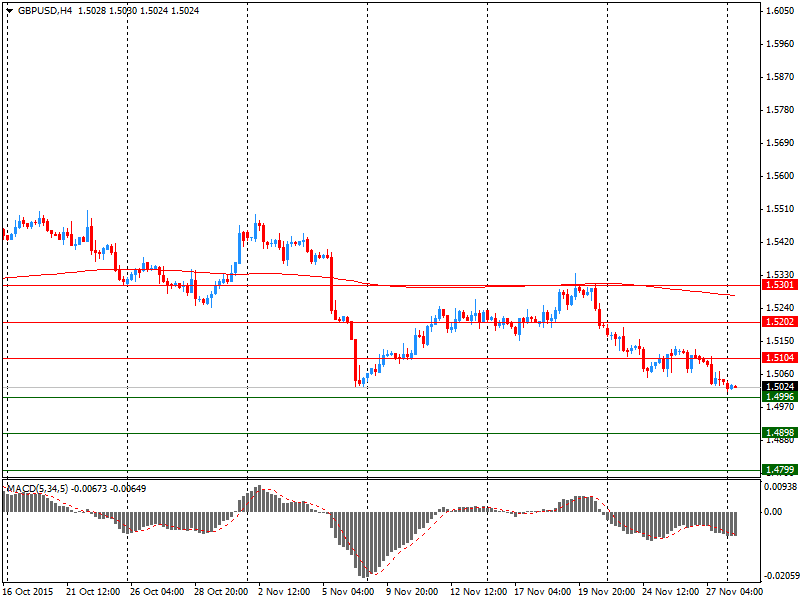Select the 1.5690 price scale value

(780, 143)
